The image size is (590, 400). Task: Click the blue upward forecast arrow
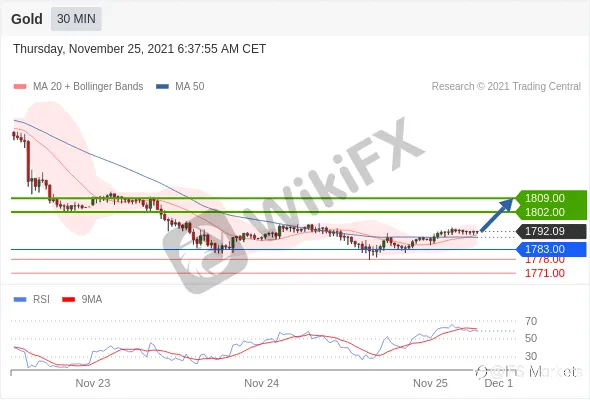497,215
